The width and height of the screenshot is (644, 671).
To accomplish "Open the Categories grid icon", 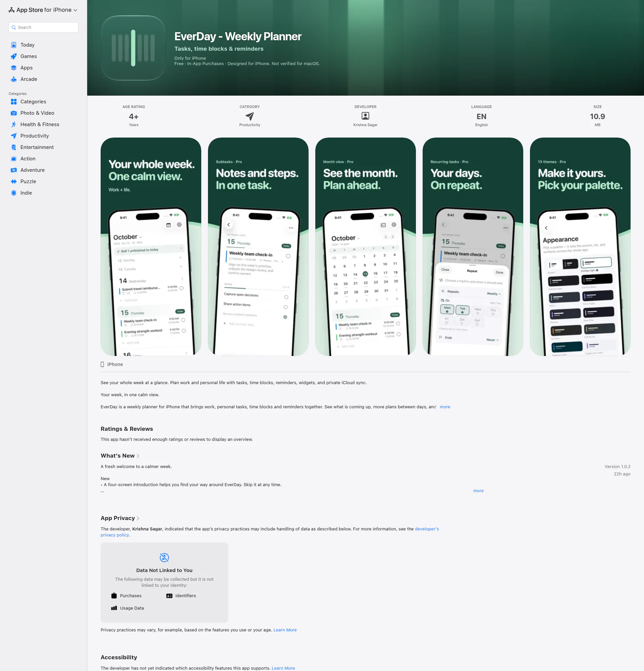I will (x=14, y=102).
